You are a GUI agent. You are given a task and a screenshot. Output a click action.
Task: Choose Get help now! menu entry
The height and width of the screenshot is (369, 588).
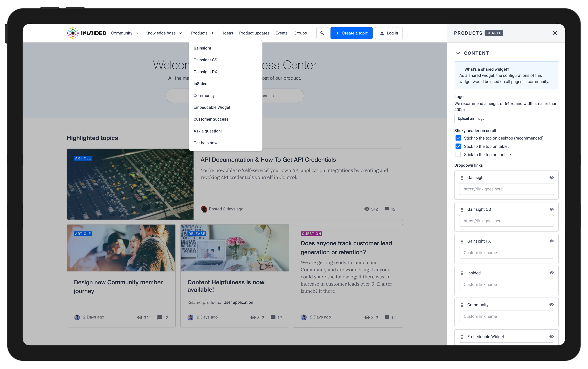click(x=206, y=143)
